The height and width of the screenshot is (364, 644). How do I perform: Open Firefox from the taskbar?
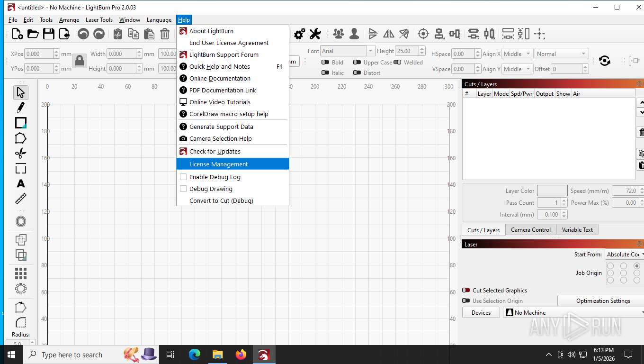click(x=241, y=354)
